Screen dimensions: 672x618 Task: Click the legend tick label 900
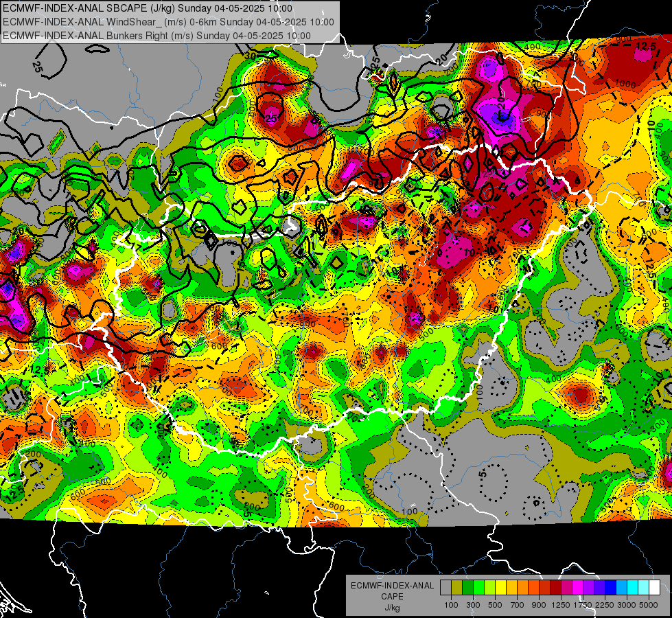[539, 605]
